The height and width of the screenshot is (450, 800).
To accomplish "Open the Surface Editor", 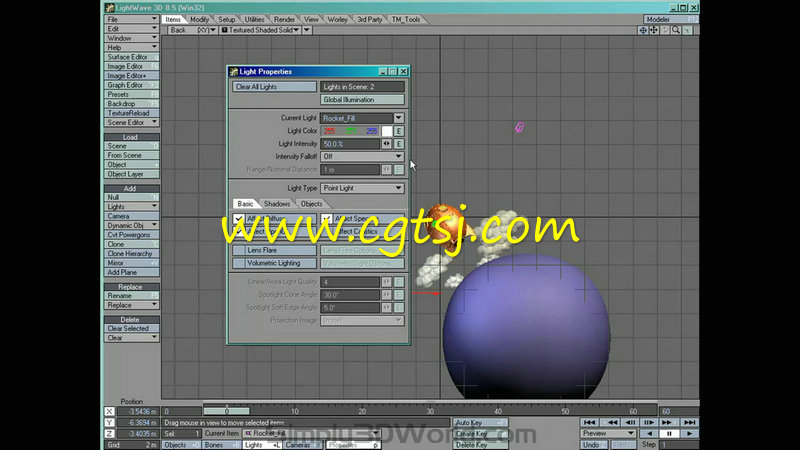I will pos(132,57).
